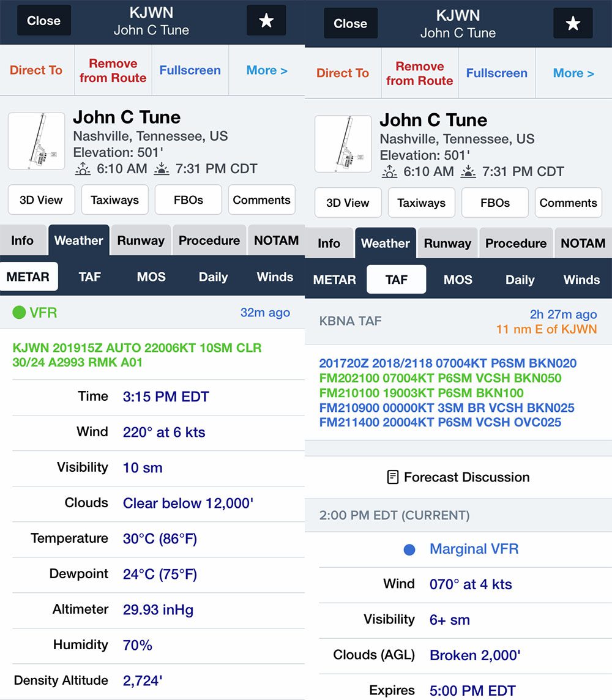This screenshot has height=700, width=612.
Task: Tap the favorite star icon in left panel
Action: (x=266, y=21)
